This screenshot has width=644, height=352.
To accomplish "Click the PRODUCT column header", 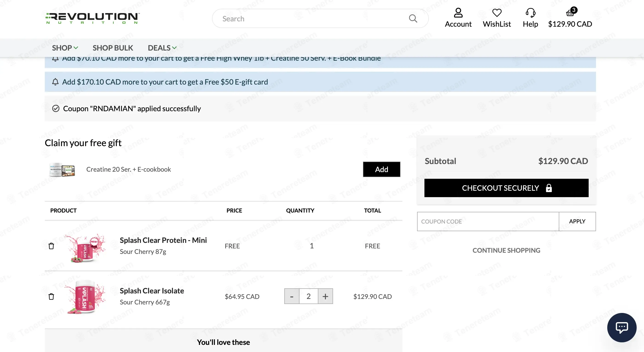I will pos(63,210).
